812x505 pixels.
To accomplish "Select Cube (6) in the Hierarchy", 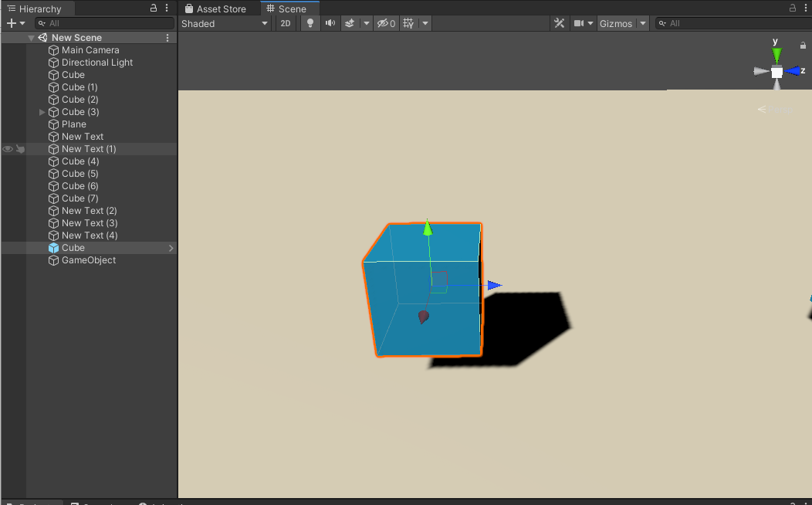I will click(x=80, y=186).
